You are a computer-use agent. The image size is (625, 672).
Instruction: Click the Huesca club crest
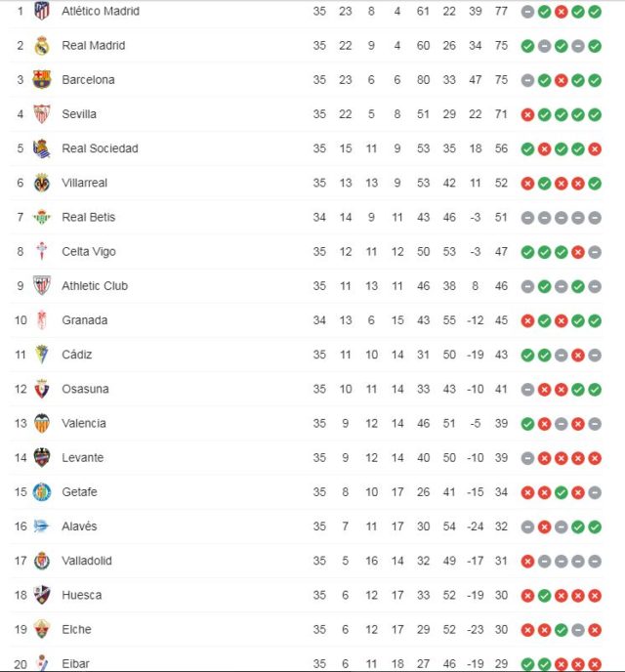[41, 595]
